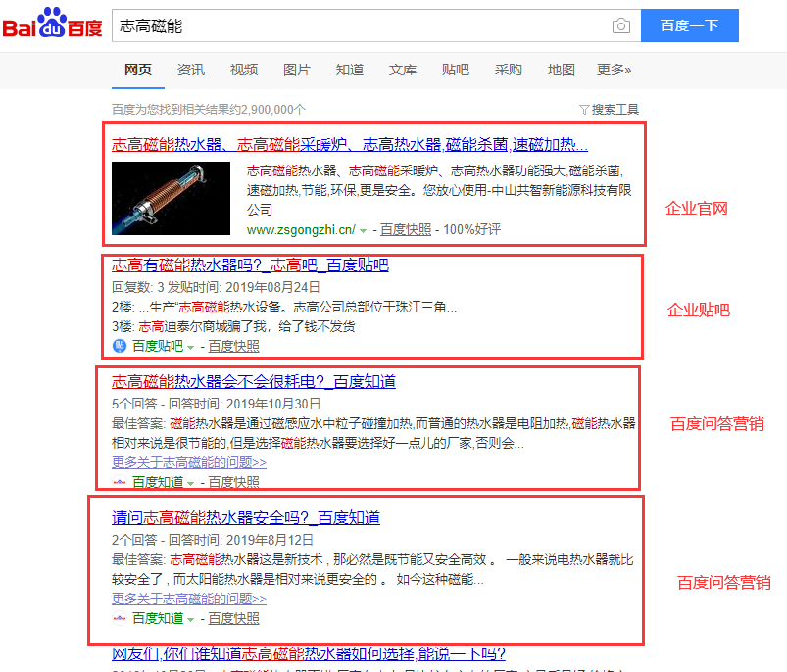Screen dimensions: 787x672
Task: Click 百度知道 source under the 安全吗 result
Action: [158, 618]
